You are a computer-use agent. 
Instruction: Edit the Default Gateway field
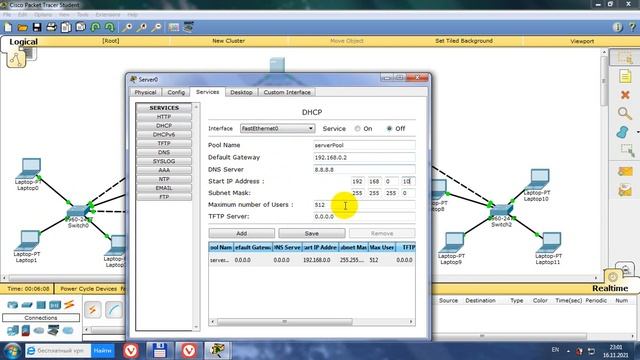point(364,157)
